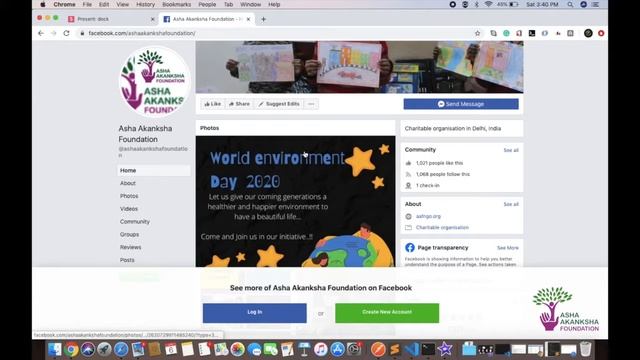Select Home in the page sidebar
Screen dimensions: 640x360
(153, 170)
